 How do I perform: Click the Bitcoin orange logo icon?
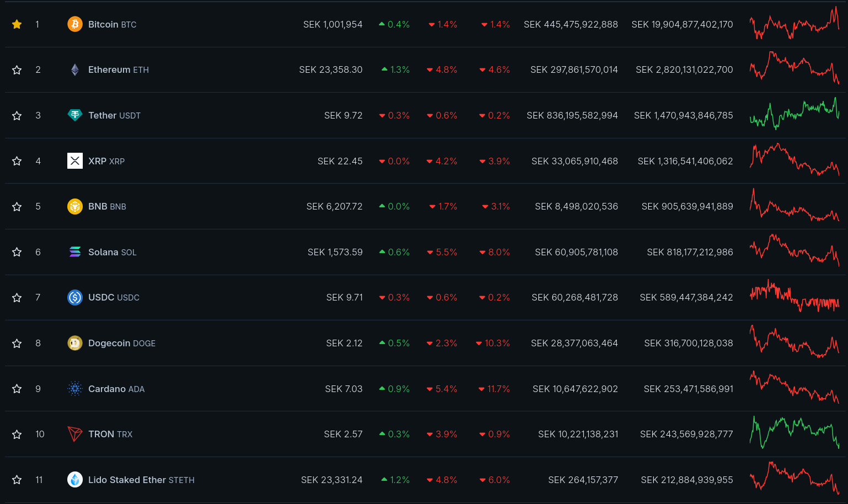coord(75,24)
